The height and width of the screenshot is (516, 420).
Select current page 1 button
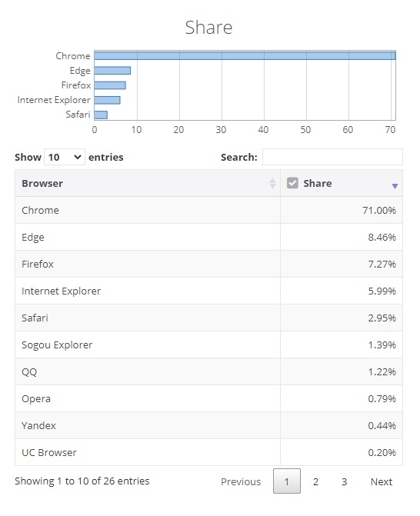287,481
